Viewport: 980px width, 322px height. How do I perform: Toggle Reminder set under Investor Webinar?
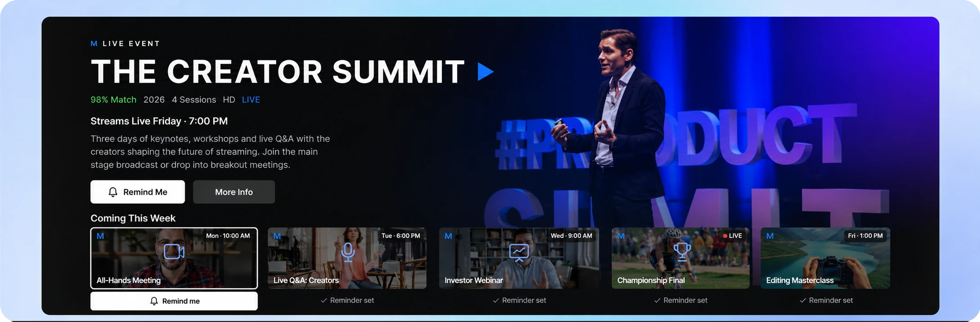coord(519,301)
